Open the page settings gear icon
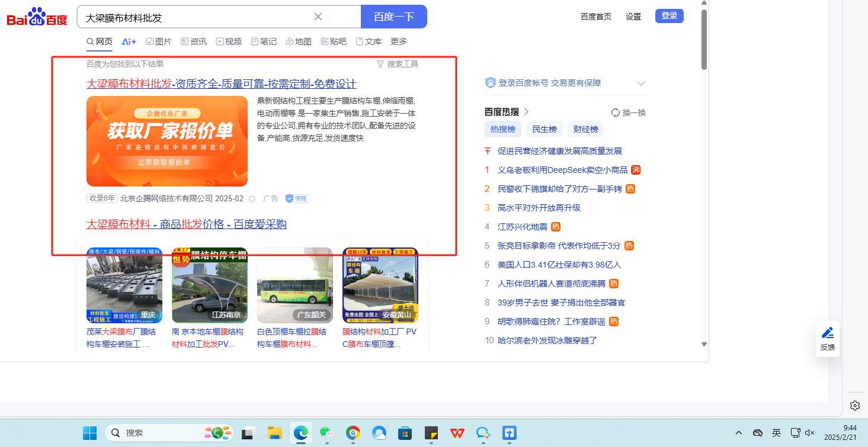Image resolution: width=868 pixels, height=447 pixels. [x=854, y=406]
